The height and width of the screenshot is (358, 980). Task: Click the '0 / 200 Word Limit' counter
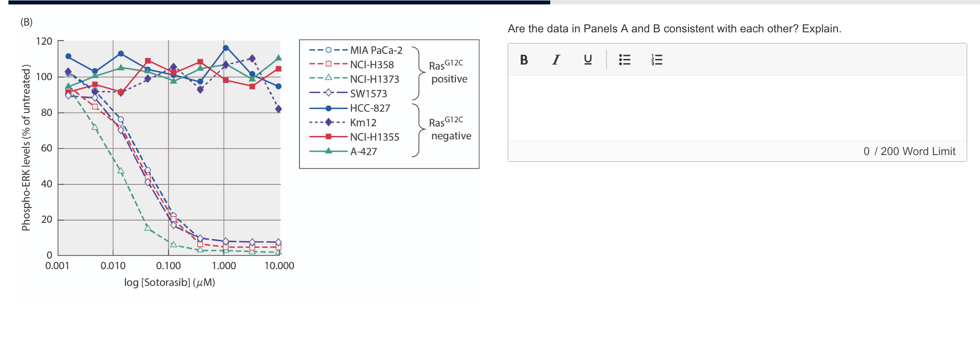pos(909,152)
